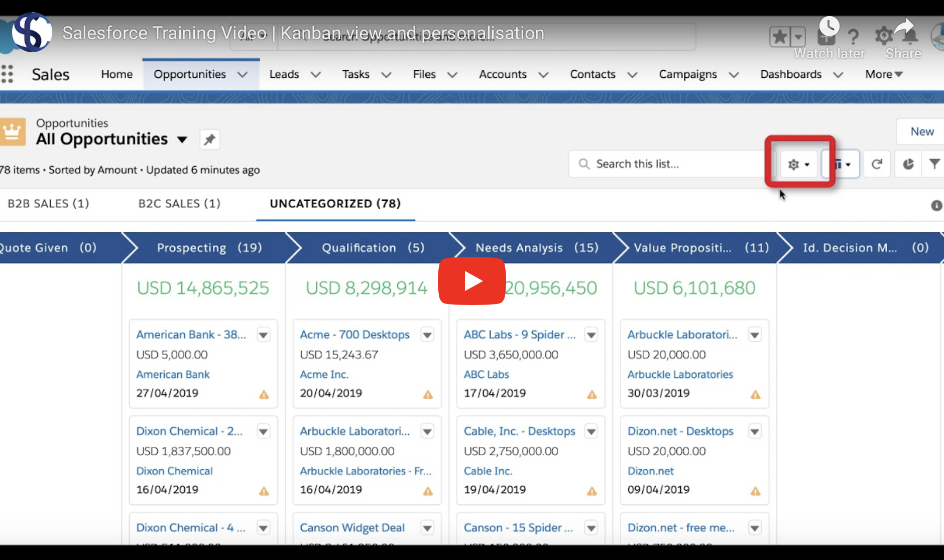Screen dimensions: 944x560
Task: Open actions menu on American Bank card
Action: (264, 335)
